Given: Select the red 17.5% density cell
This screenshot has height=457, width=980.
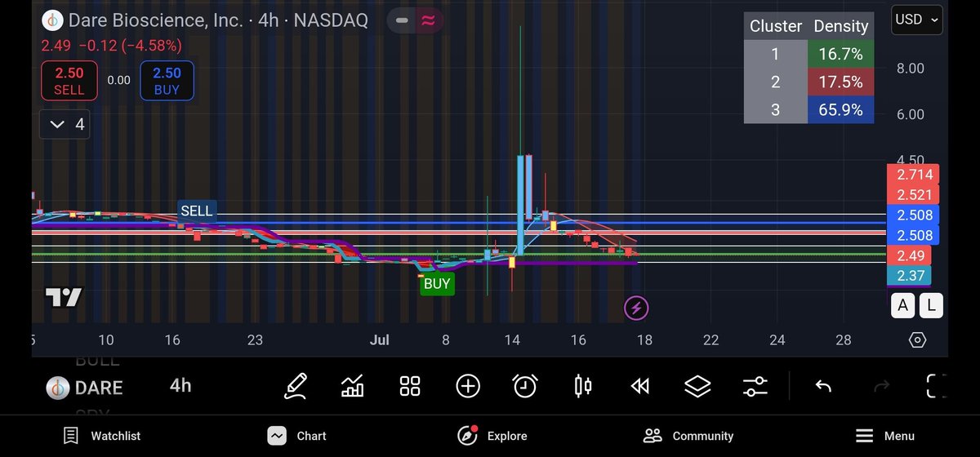Looking at the screenshot, I should pos(840,82).
